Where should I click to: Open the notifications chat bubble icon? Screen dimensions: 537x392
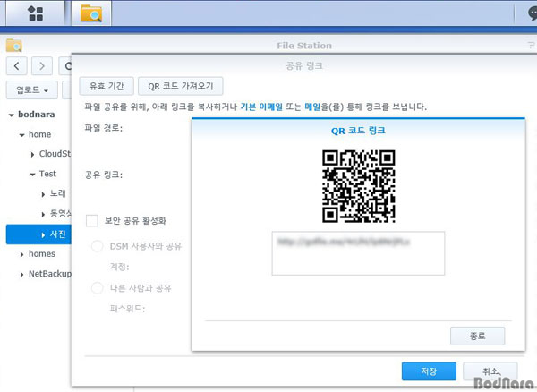(x=533, y=13)
